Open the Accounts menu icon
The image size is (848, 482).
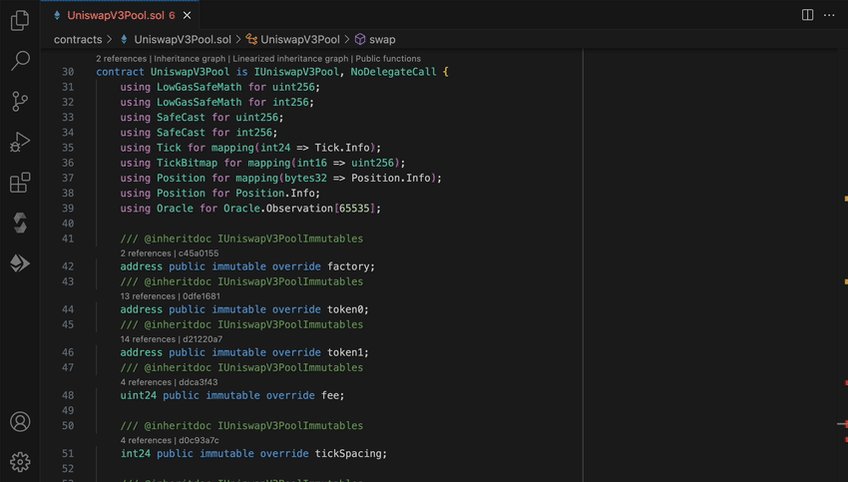point(20,421)
